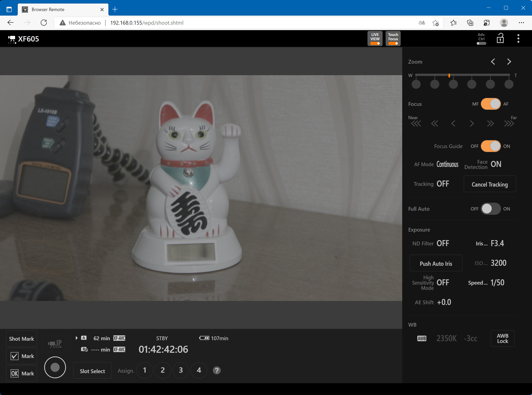Switch the Focus MF/AF toggle
The width and height of the screenshot is (532, 395).
490,104
